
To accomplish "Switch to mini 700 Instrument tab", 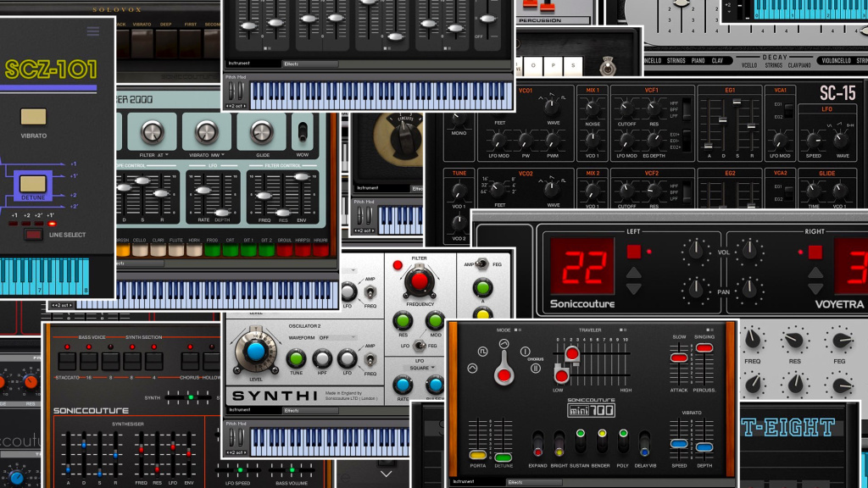I will [476, 482].
